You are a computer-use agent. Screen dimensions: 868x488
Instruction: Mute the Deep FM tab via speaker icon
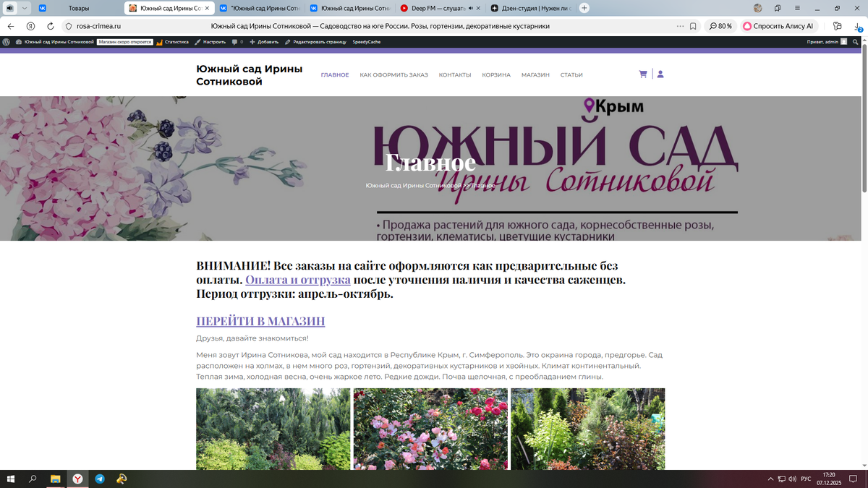click(x=471, y=8)
